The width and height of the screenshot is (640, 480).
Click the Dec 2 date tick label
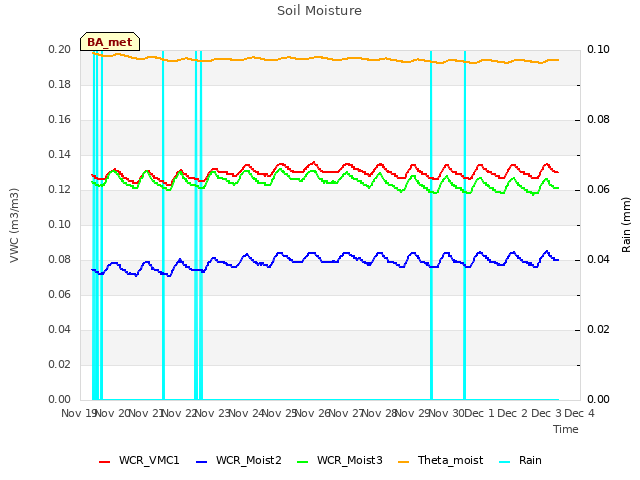(x=512, y=413)
